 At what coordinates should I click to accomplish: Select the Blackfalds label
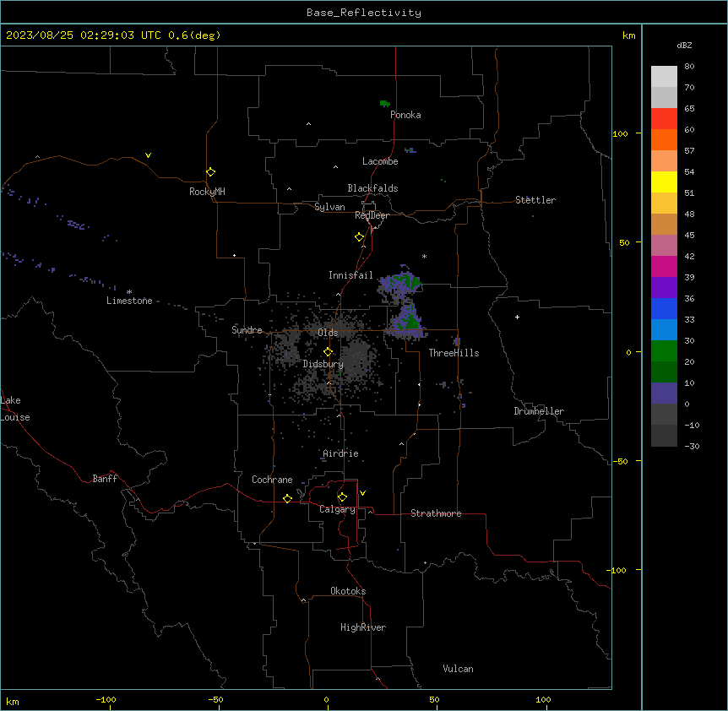point(372,188)
